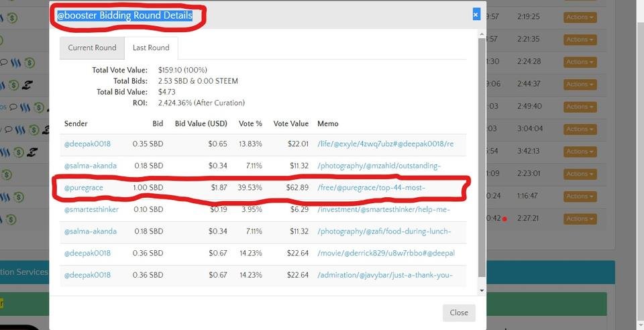Open the /life/@exyle memo link
Screen dimensions: 644x330
(x=386, y=144)
